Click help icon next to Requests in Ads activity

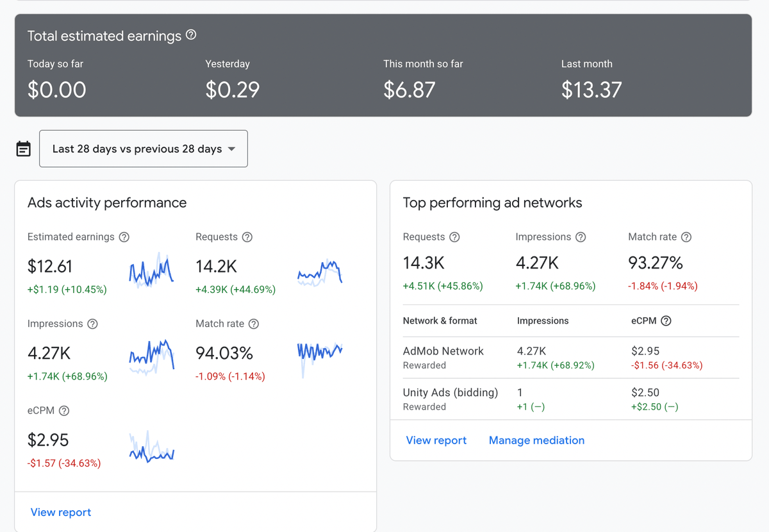(x=247, y=237)
